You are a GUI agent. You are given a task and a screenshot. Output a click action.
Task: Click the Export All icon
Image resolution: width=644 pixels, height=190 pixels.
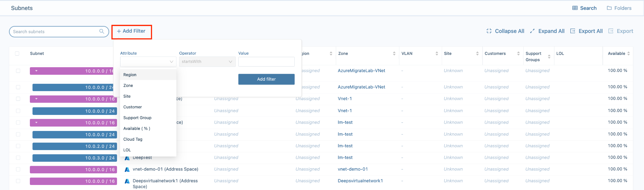point(573,31)
